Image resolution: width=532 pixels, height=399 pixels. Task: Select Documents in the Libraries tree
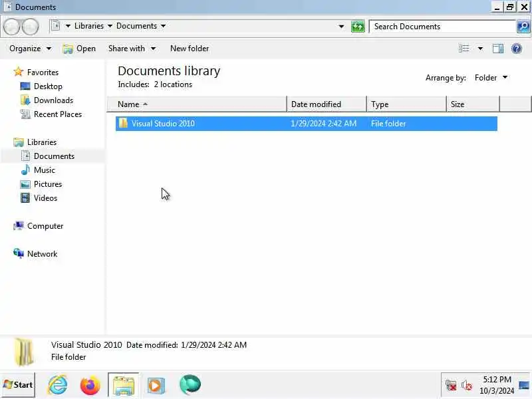54,156
